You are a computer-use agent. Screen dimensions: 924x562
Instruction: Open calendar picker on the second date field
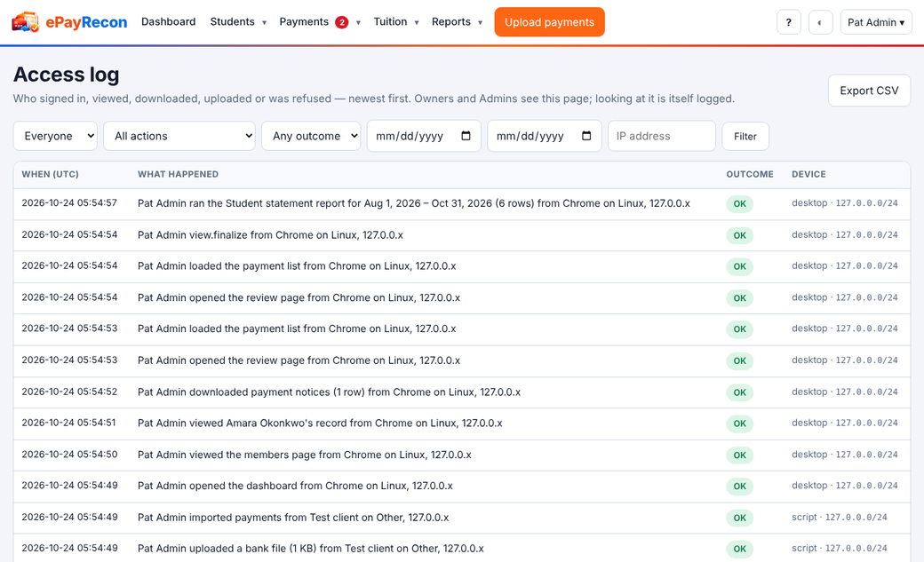(x=586, y=136)
